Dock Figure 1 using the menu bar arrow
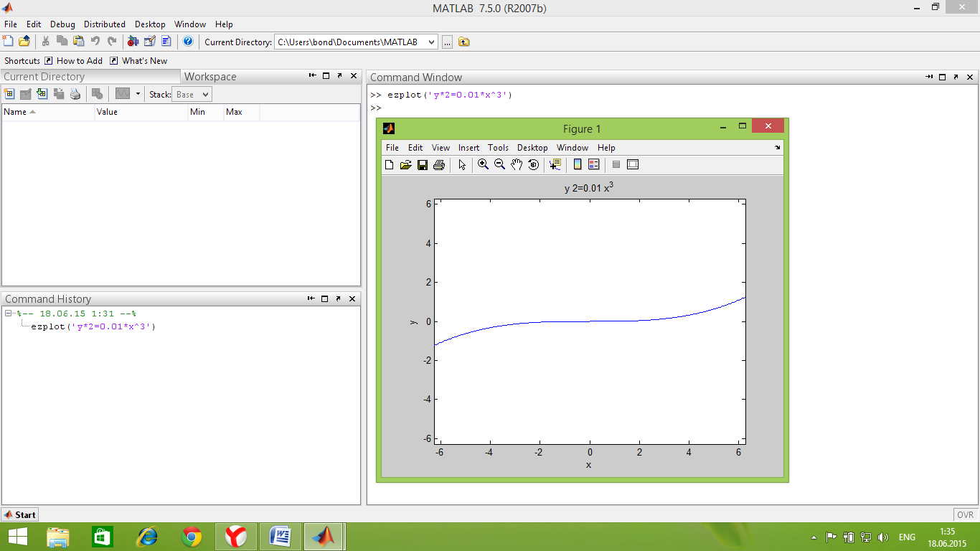The image size is (980, 551). pyautogui.click(x=778, y=148)
